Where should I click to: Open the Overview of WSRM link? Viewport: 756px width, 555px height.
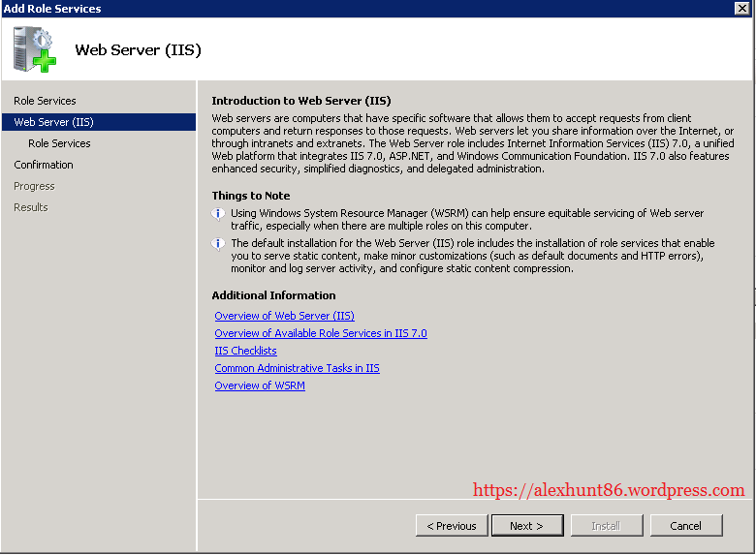click(259, 385)
